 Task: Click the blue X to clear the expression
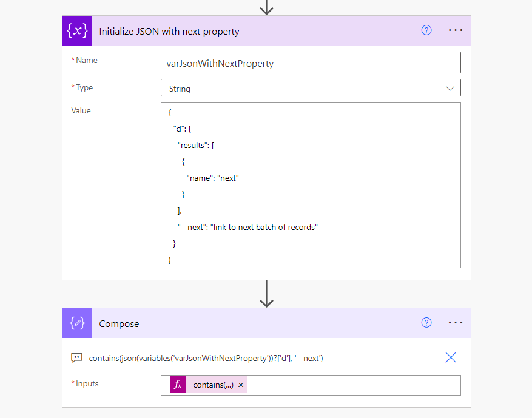450,357
